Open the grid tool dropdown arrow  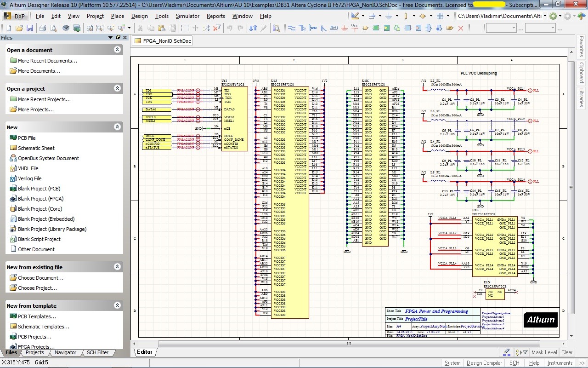coord(448,16)
